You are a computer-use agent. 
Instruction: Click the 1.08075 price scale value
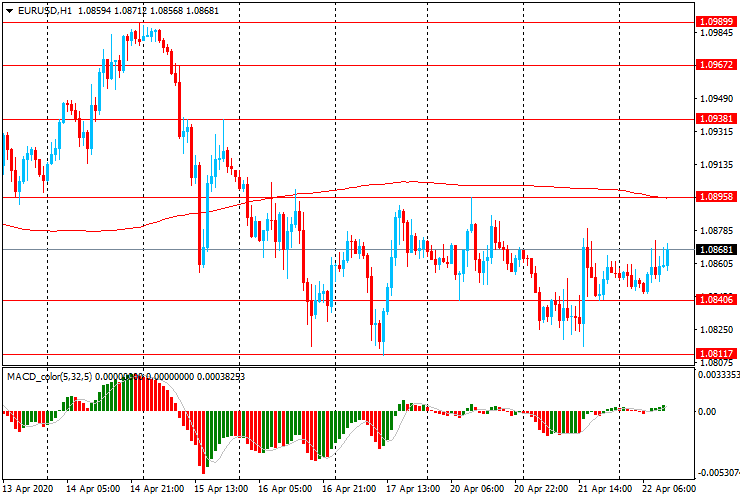717,363
